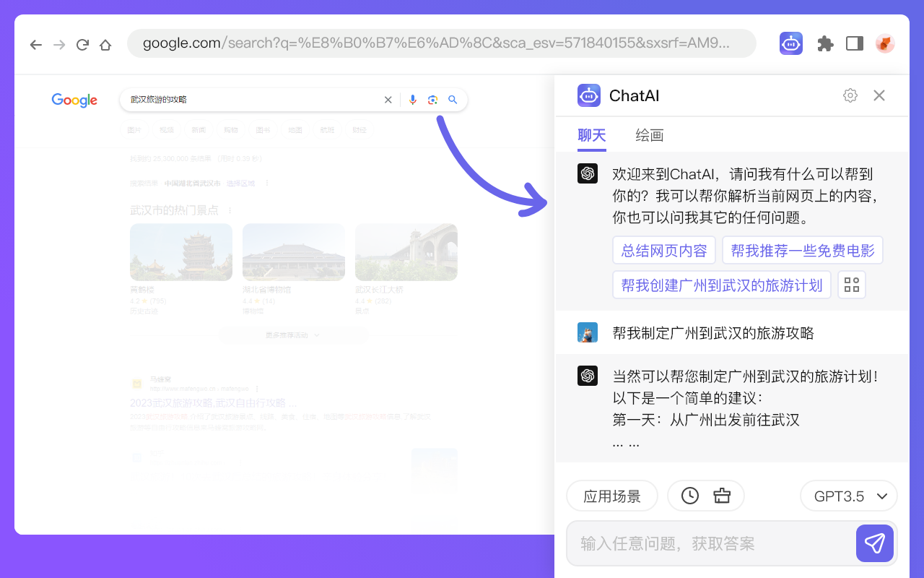
Task: Select the 新闻 filter chip
Action: 199,130
